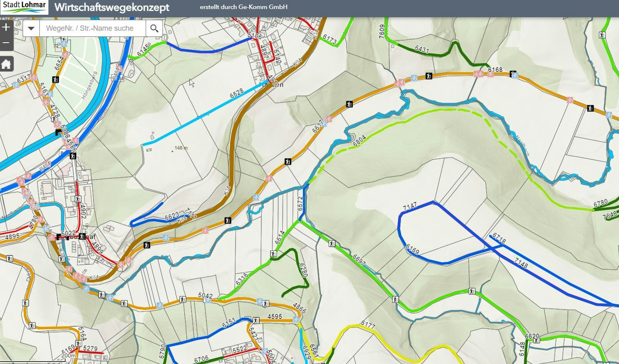Image resolution: width=619 pixels, height=364 pixels.
Task: Click the magnifier search button
Action: click(x=154, y=28)
